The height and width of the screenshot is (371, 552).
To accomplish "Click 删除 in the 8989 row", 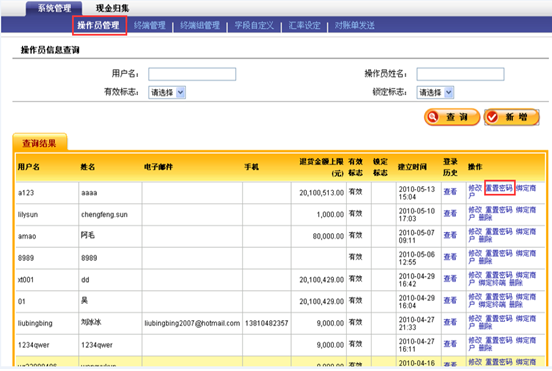I will [485, 261].
